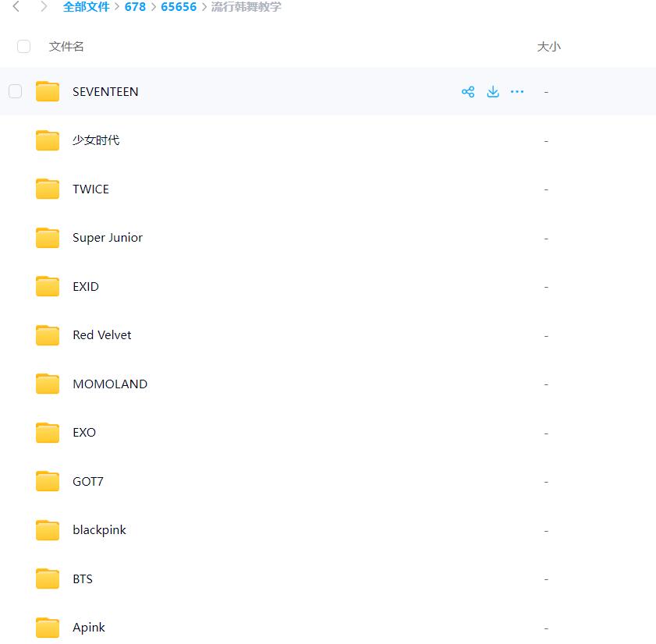
Task: Open the Red Velvet folder
Action: click(101, 335)
